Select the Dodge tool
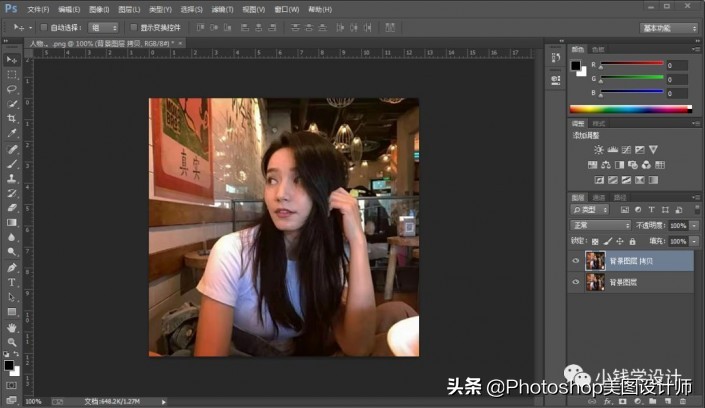This screenshot has width=705, height=408. [x=12, y=252]
